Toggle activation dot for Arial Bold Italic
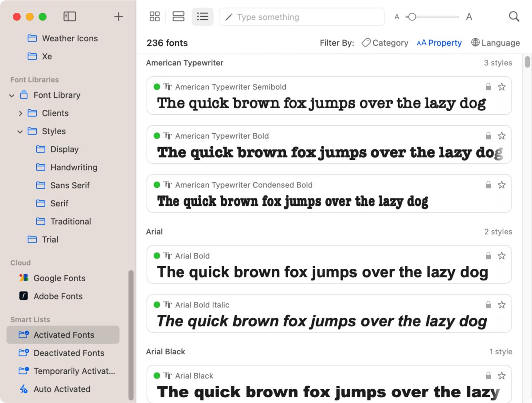The width and height of the screenshot is (532, 403). [156, 305]
